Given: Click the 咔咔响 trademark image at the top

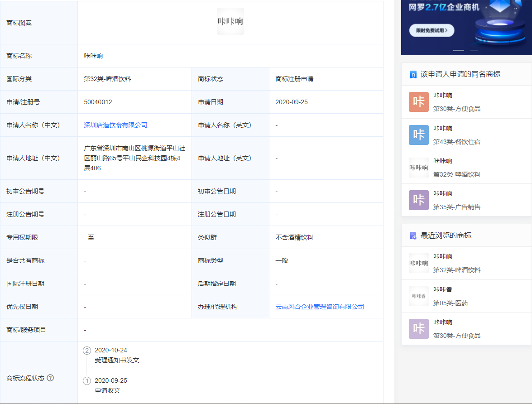Looking at the screenshot, I should click(230, 21).
